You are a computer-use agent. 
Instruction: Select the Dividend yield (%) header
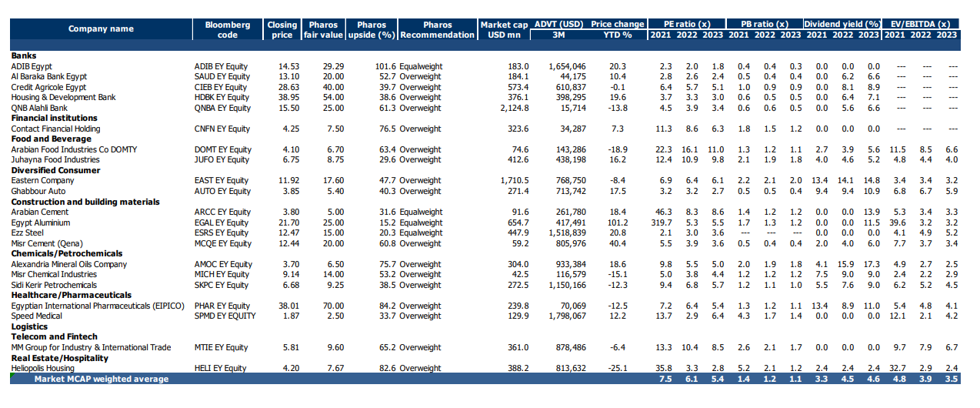pos(842,24)
